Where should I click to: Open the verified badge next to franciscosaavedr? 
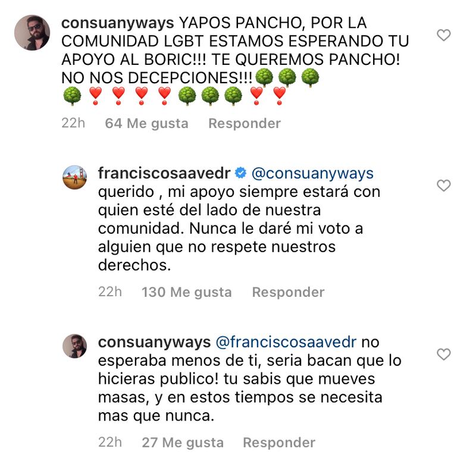[241, 173]
